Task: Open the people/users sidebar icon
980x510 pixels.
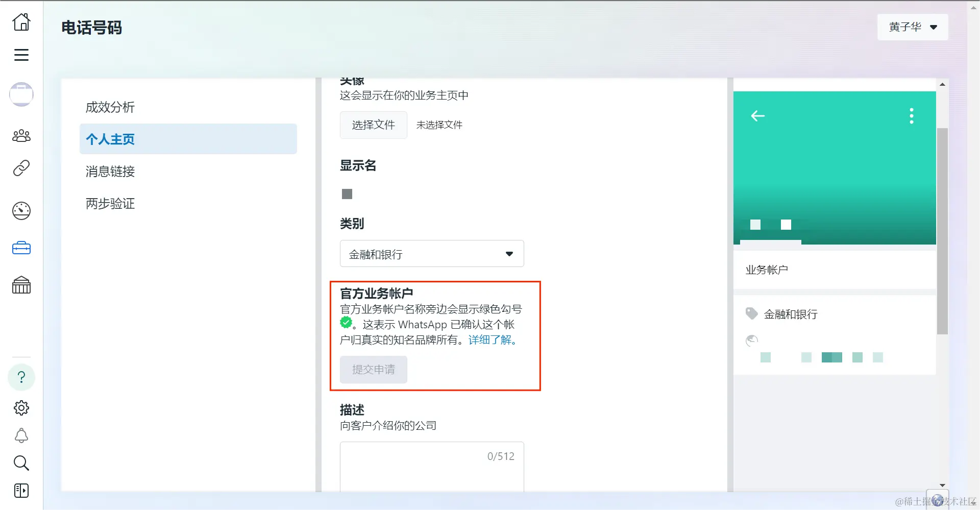Action: tap(21, 136)
